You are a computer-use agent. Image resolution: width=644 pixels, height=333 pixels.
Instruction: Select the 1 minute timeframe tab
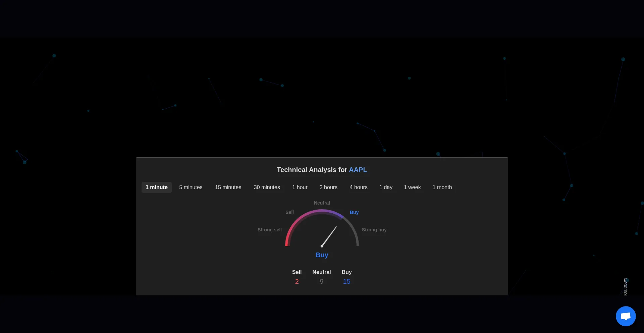point(156,187)
